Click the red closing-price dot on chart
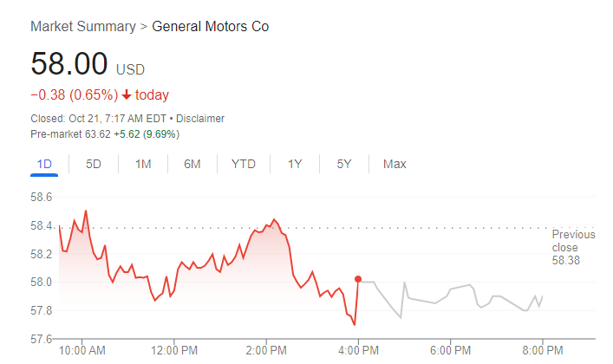 click(x=357, y=279)
